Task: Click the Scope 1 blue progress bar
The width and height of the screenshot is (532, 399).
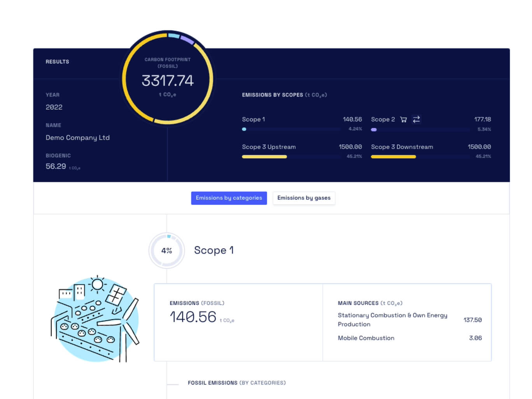Action: tap(244, 129)
